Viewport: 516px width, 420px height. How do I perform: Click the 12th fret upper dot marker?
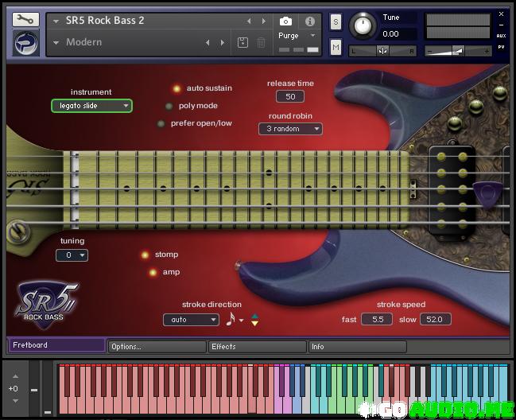[x=269, y=173]
